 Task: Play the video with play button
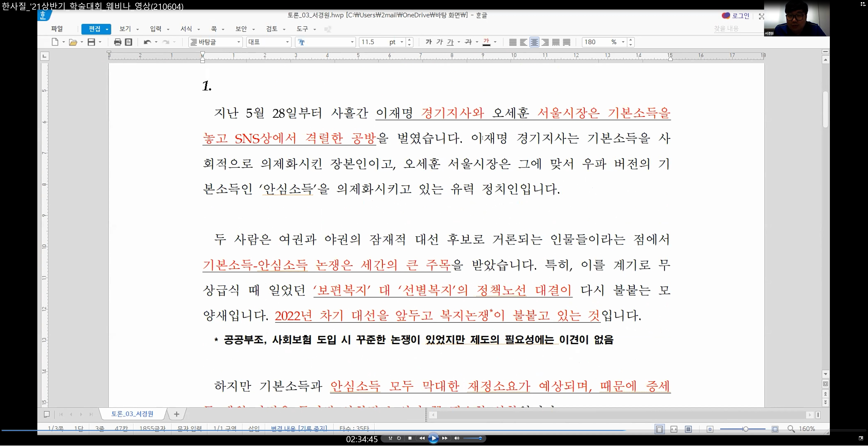click(433, 438)
